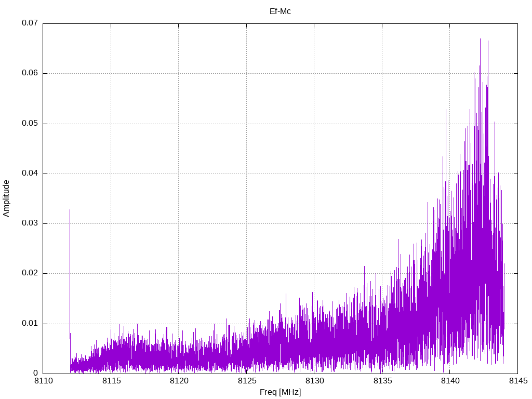This screenshot has width=532, height=399.
Task: Click the 8120 x-axis tick label
Action: click(x=179, y=381)
